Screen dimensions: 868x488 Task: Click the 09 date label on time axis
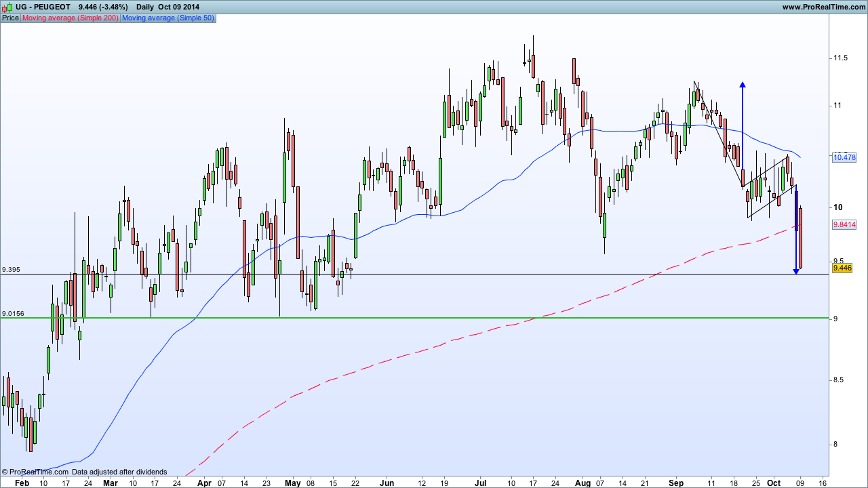coord(801,483)
